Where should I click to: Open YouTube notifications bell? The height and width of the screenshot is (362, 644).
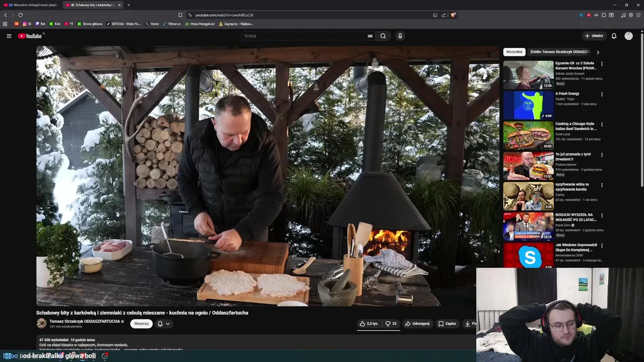point(614,36)
